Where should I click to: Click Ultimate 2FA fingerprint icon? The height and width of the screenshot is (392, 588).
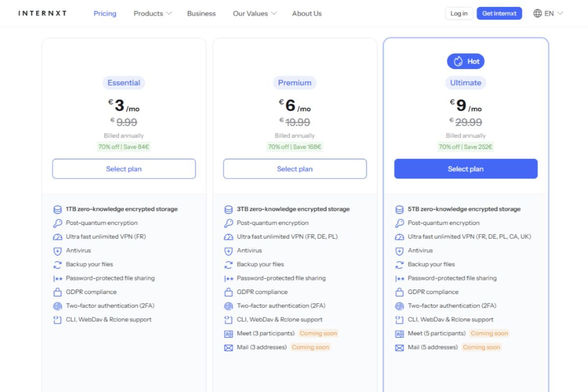point(399,306)
